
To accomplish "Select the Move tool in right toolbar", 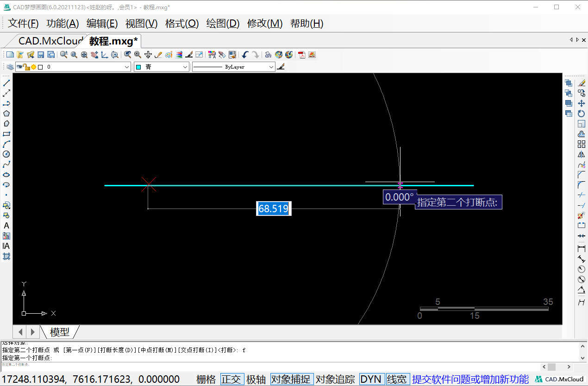I will [582, 103].
